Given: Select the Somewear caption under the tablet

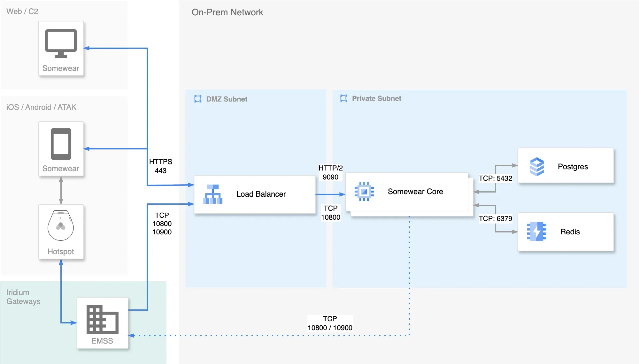Looking at the screenshot, I should click(x=61, y=169).
